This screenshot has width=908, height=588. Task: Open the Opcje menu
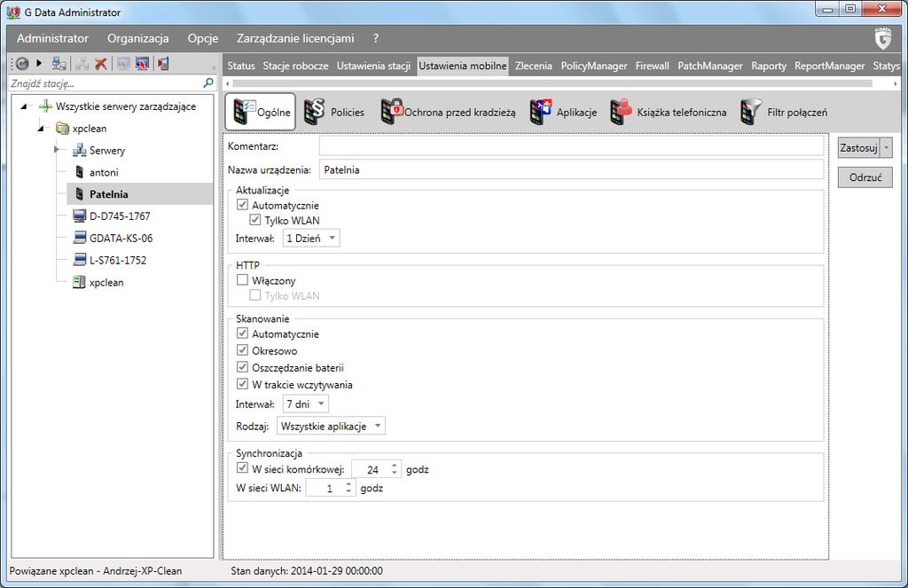(203, 38)
